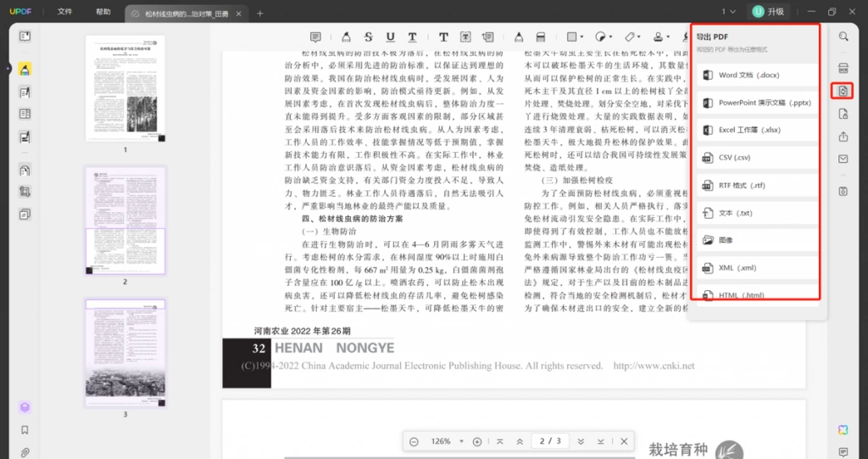Image resolution: width=868 pixels, height=459 pixels.
Task: Expand the zoom level 126% dropdown
Action: [x=461, y=441]
